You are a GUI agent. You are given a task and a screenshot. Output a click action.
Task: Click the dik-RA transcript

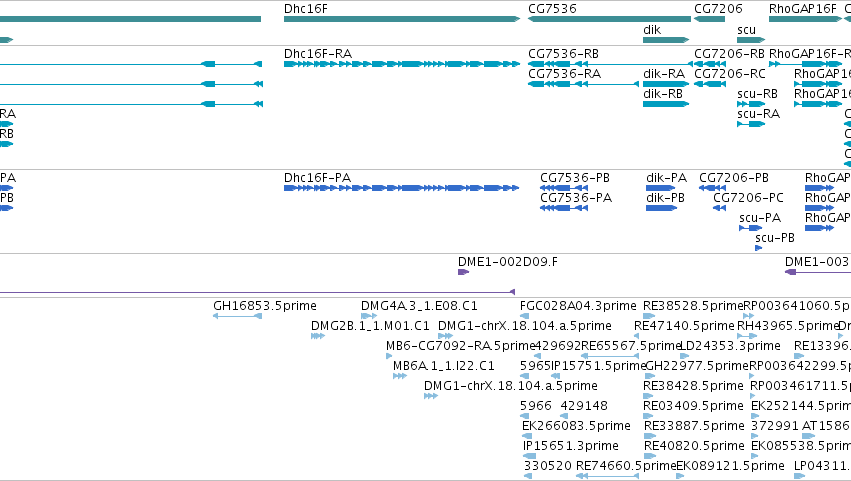point(666,84)
